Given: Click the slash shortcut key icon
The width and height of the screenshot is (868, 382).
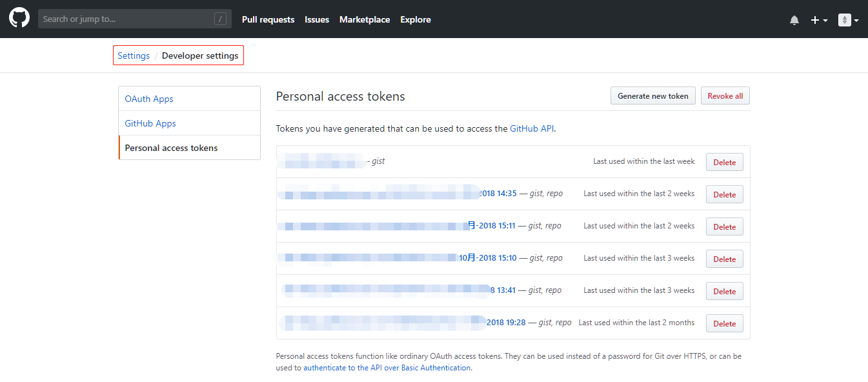Looking at the screenshot, I should pos(220,19).
